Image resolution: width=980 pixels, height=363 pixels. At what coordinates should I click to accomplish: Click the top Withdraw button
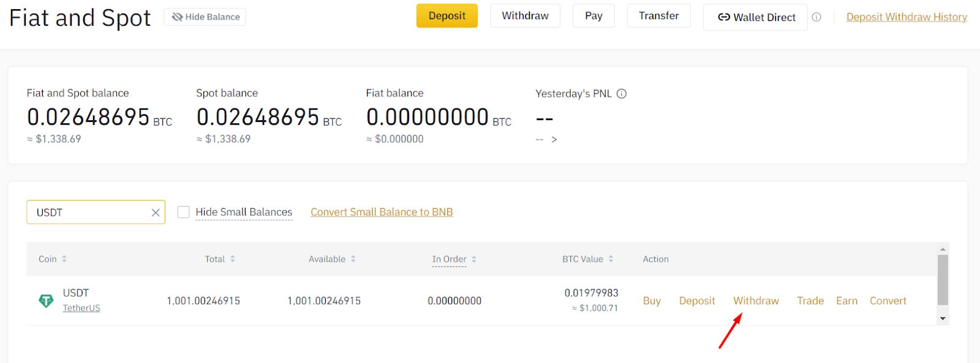(525, 16)
